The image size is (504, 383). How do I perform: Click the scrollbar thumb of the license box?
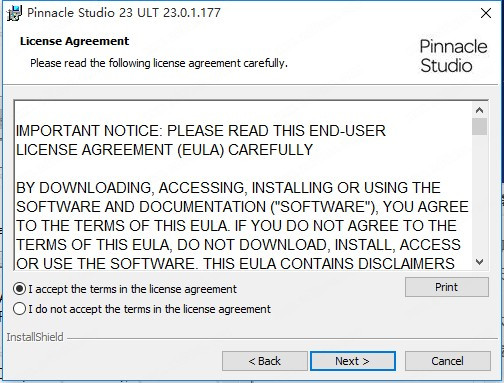tap(479, 126)
